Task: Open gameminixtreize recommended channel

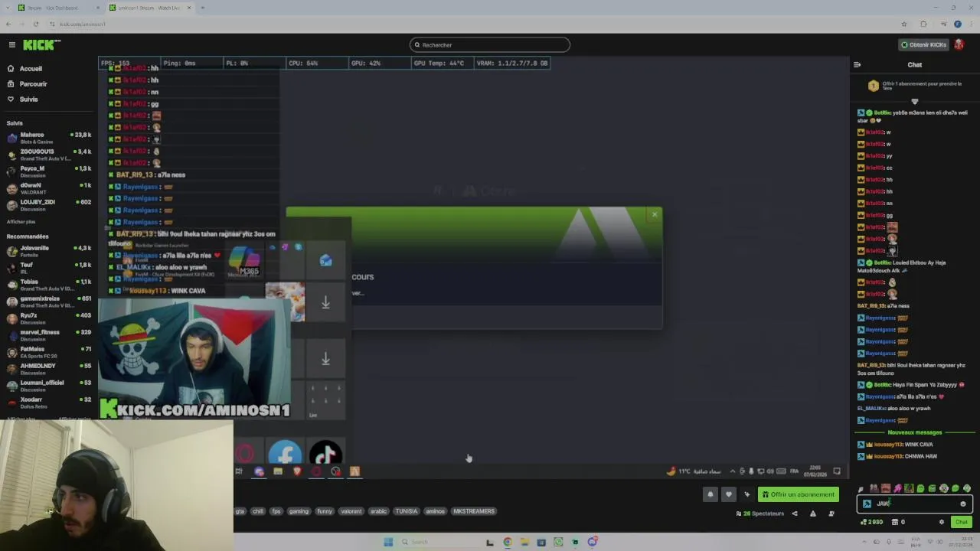Action: 49,302
